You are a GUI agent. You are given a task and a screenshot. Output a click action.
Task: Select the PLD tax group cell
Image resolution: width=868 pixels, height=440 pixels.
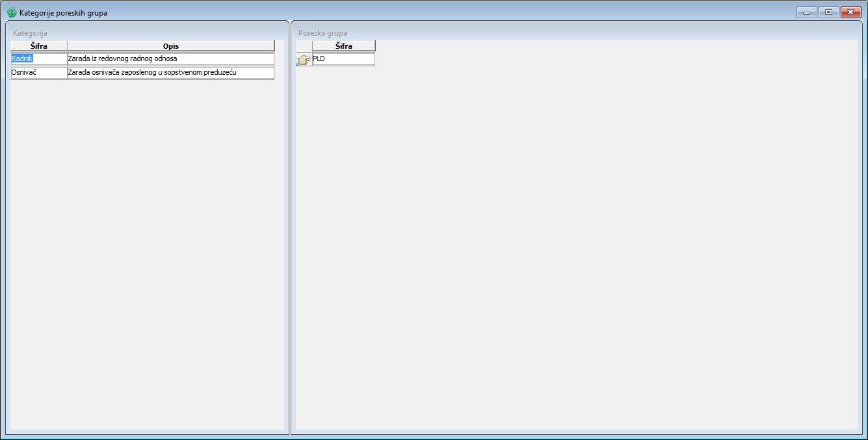click(343, 59)
